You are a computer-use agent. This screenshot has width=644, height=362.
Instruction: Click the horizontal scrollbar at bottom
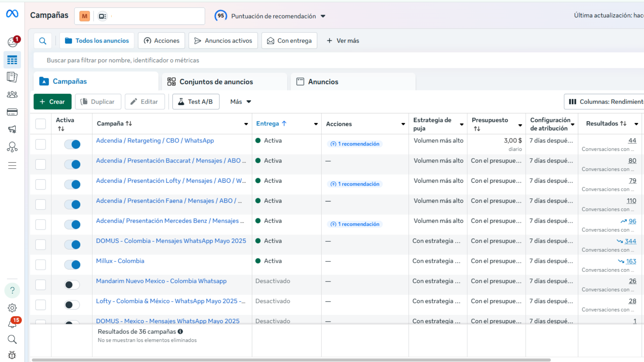click(x=291, y=360)
